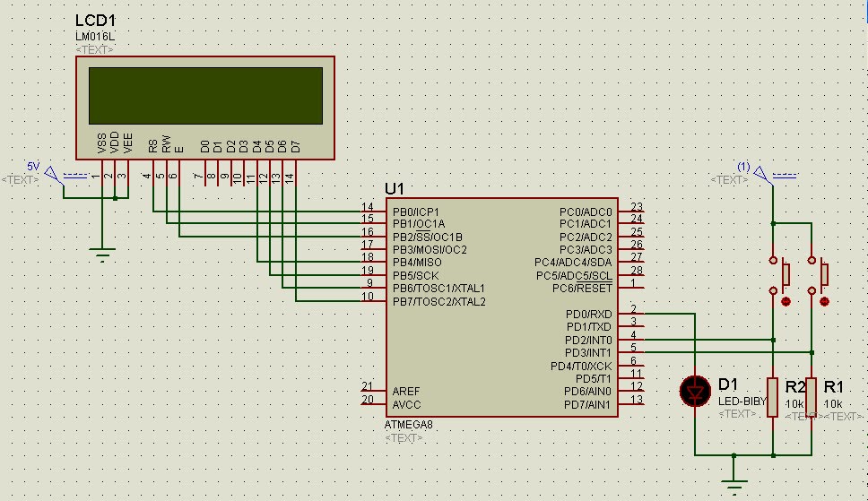The image size is (868, 501).
Task: Click the PB6/TOSC1/XTAL1 pin name
Action: (438, 289)
